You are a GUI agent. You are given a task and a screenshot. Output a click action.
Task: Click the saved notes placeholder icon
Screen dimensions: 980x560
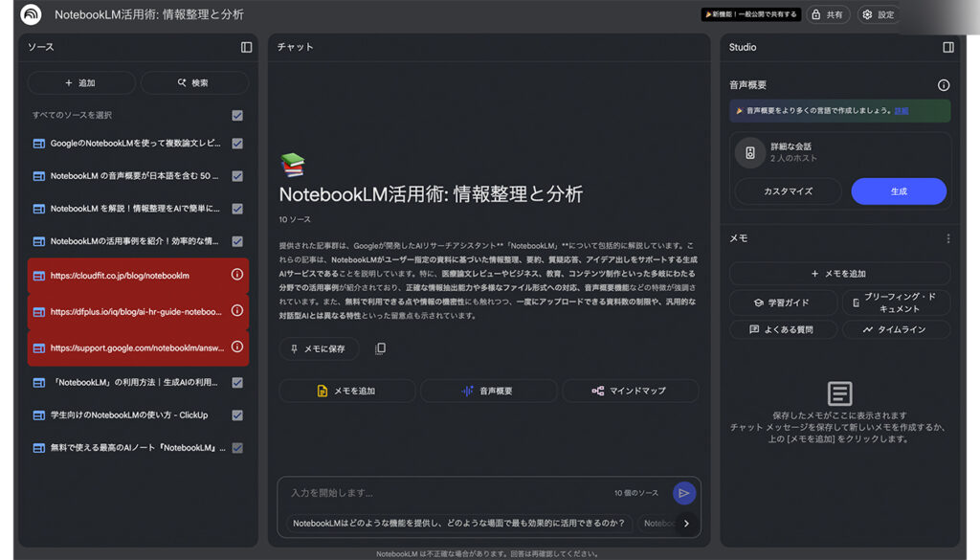pyautogui.click(x=839, y=393)
